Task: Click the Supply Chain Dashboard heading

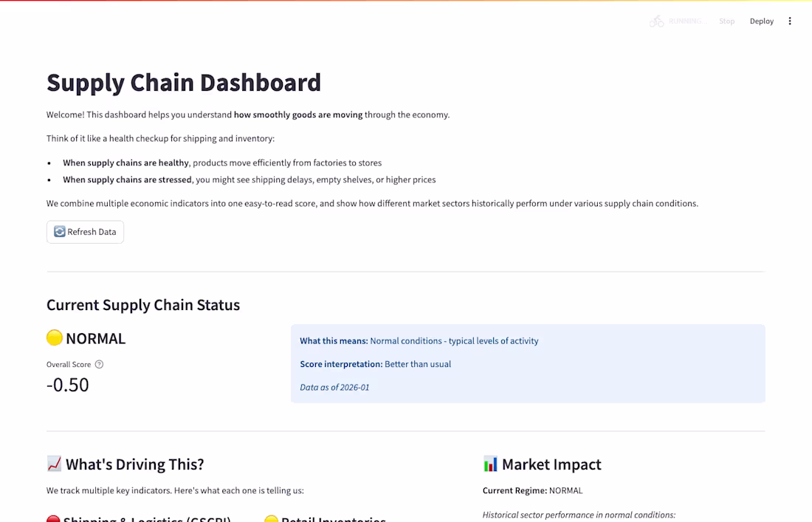Action: [183, 83]
